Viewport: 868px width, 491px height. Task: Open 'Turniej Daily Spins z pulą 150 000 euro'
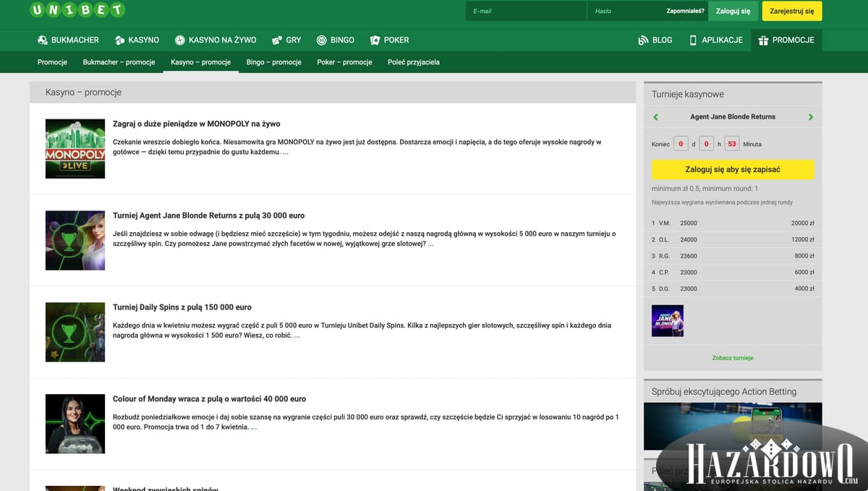[x=182, y=307]
